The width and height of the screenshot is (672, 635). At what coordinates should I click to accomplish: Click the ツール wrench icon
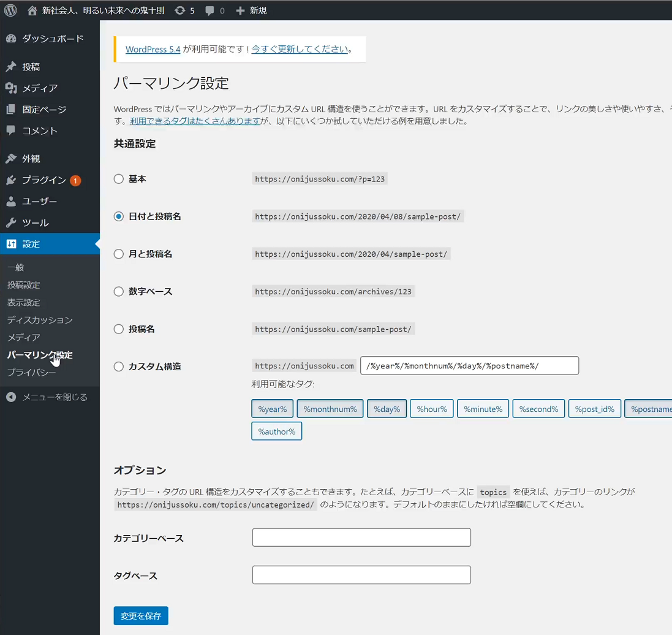point(11,222)
